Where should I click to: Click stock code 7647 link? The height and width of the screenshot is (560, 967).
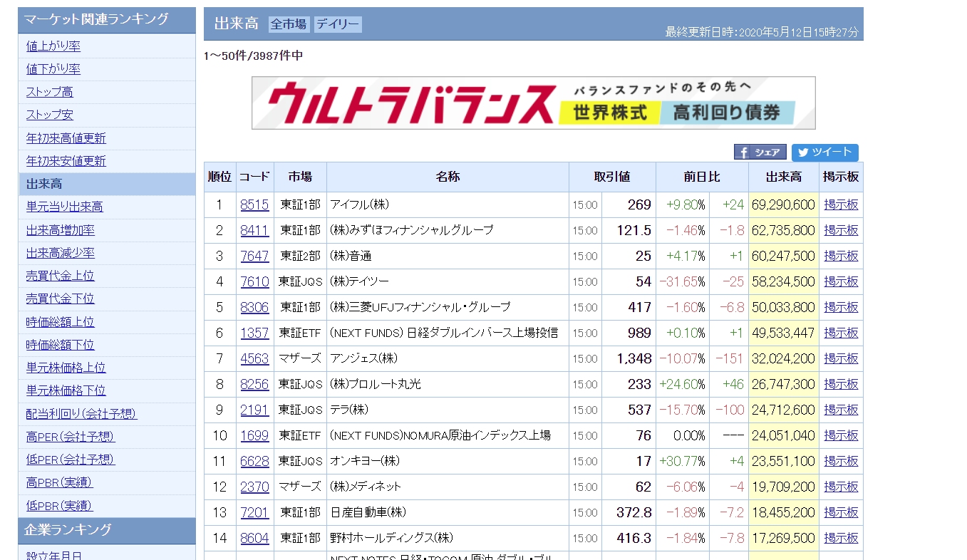(254, 256)
